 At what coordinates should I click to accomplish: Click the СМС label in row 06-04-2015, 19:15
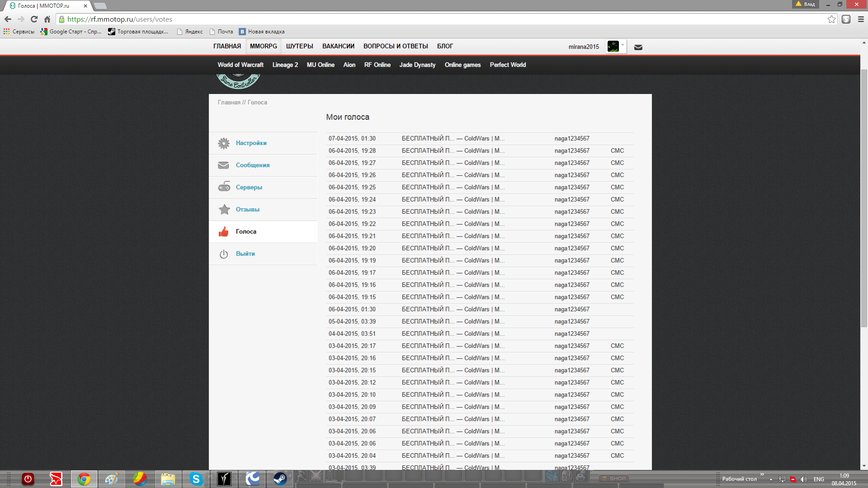tap(617, 297)
